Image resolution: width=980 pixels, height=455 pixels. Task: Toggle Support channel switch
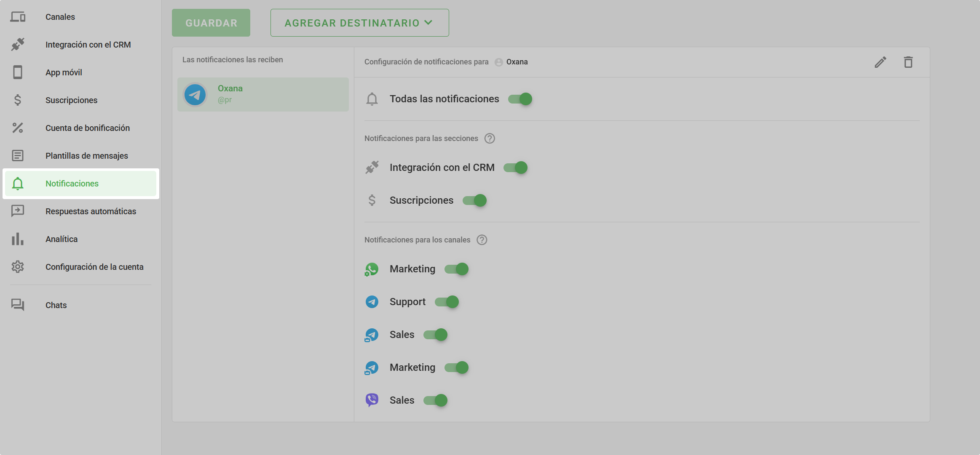coord(447,302)
